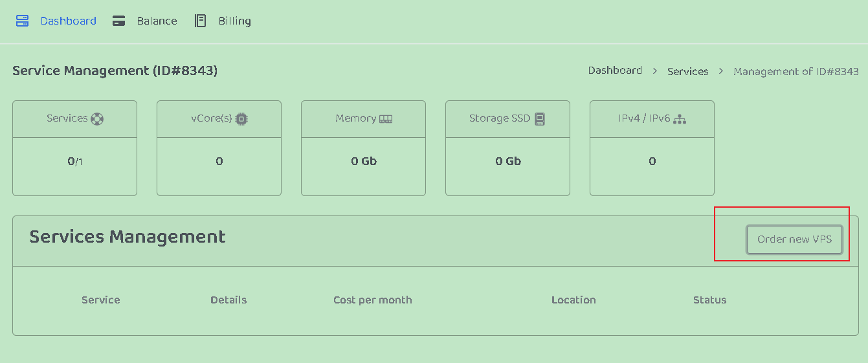Follow the Dashboard breadcrumb link
This screenshot has height=363, width=868.
pos(615,71)
